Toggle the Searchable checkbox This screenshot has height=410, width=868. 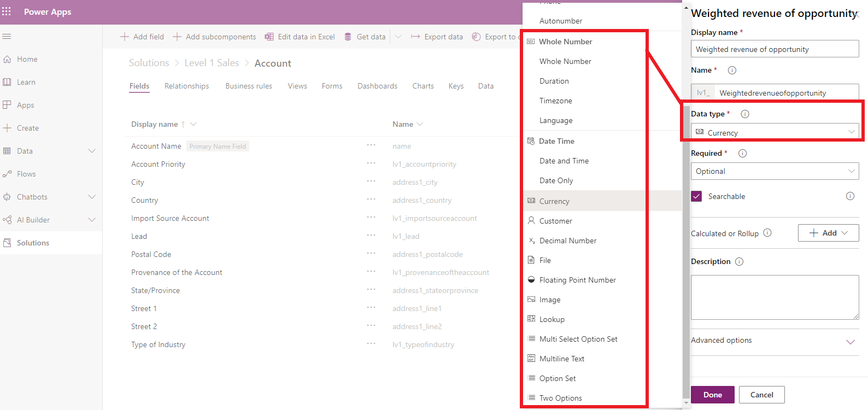coord(696,196)
